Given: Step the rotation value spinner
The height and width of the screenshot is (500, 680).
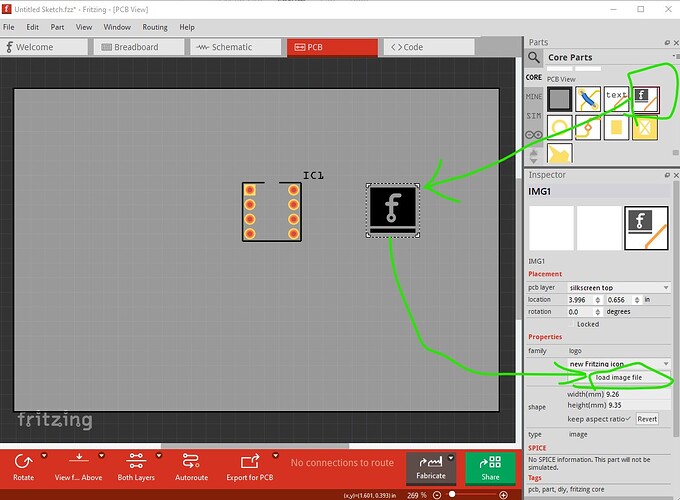Looking at the screenshot, I should [x=598, y=312].
